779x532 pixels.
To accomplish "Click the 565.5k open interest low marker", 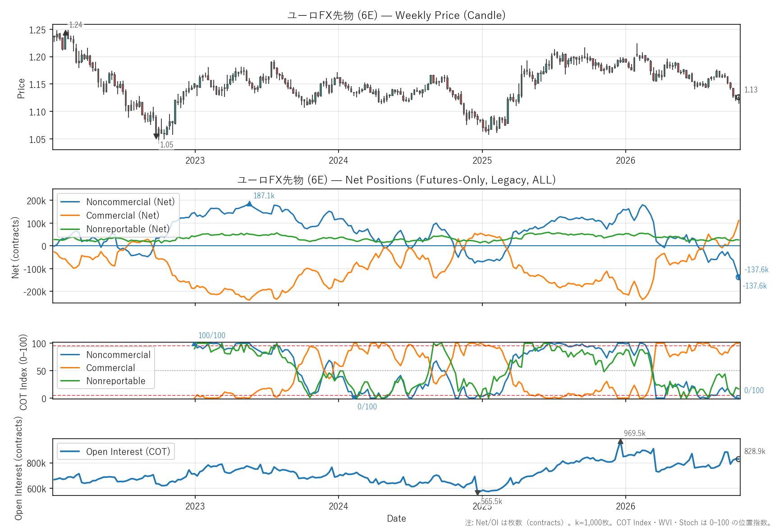I will [477, 493].
